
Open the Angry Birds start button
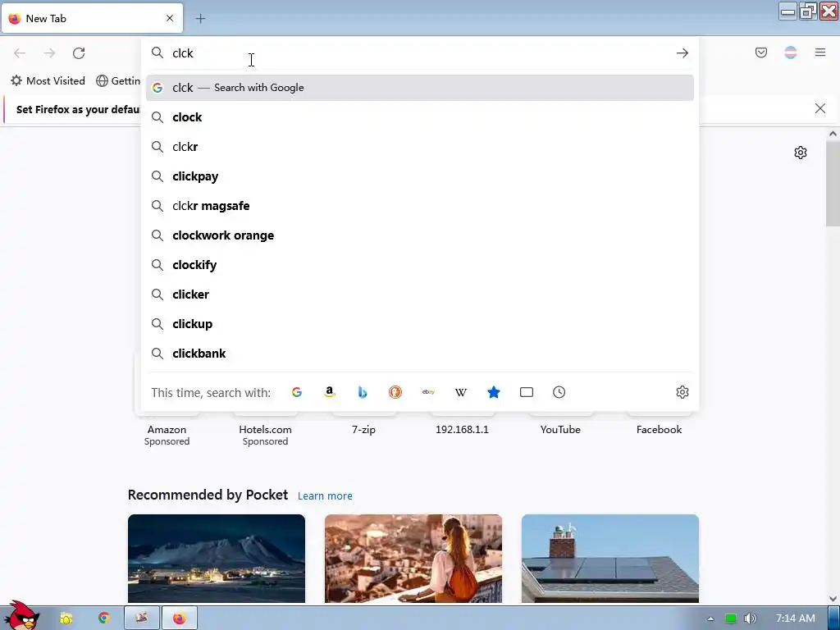(x=21, y=616)
